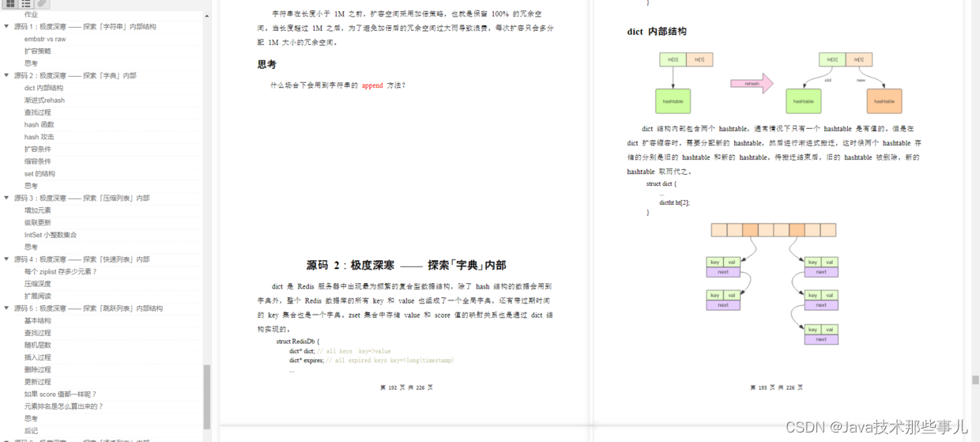Open outline entry 源码 4：极度深寒 探索「快速列表」内部
The width and height of the screenshot is (980, 442).
click(x=81, y=259)
